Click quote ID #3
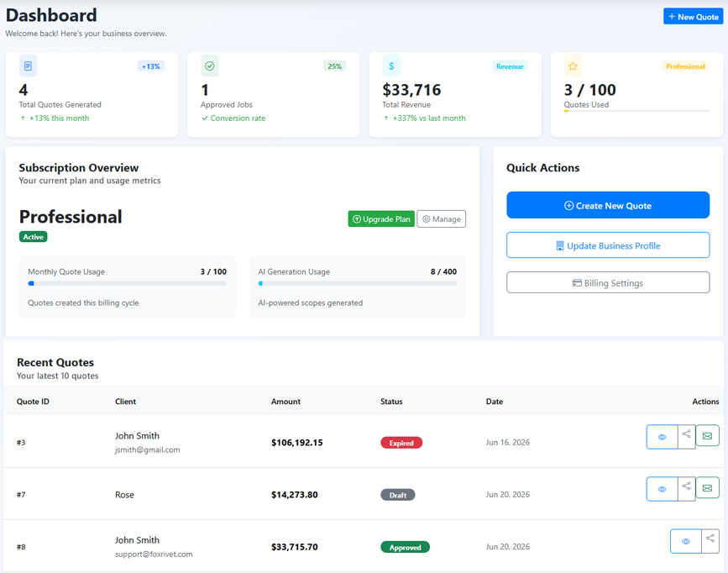 tap(21, 443)
